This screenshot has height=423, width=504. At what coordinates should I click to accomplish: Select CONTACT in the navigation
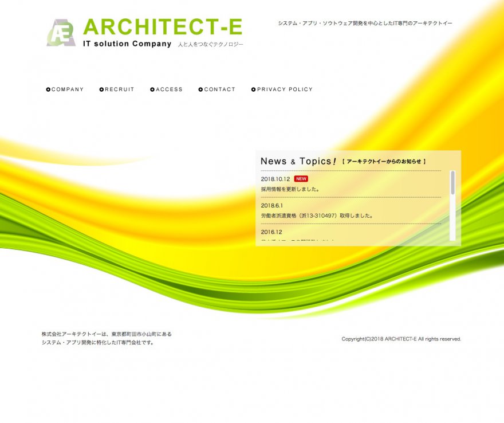point(217,89)
